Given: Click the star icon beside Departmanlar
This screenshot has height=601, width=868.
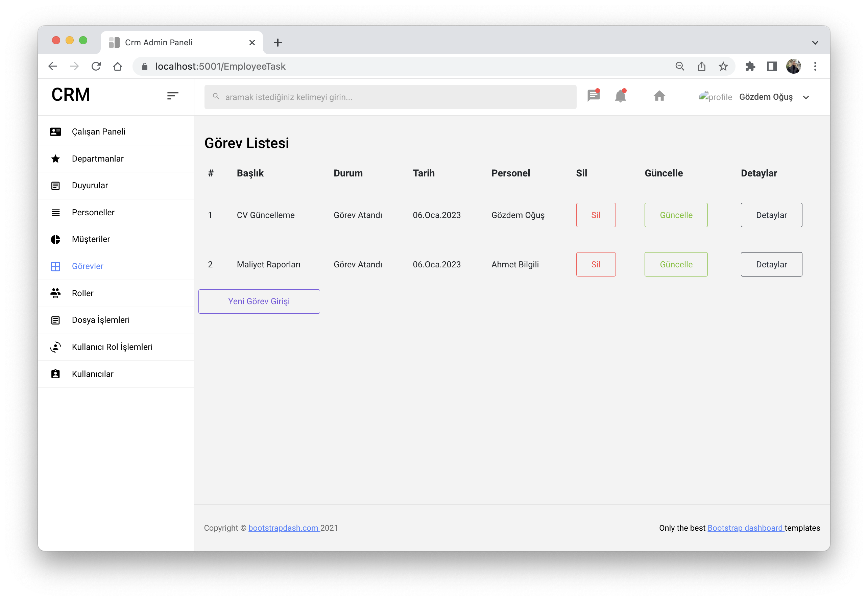Looking at the screenshot, I should tap(55, 159).
